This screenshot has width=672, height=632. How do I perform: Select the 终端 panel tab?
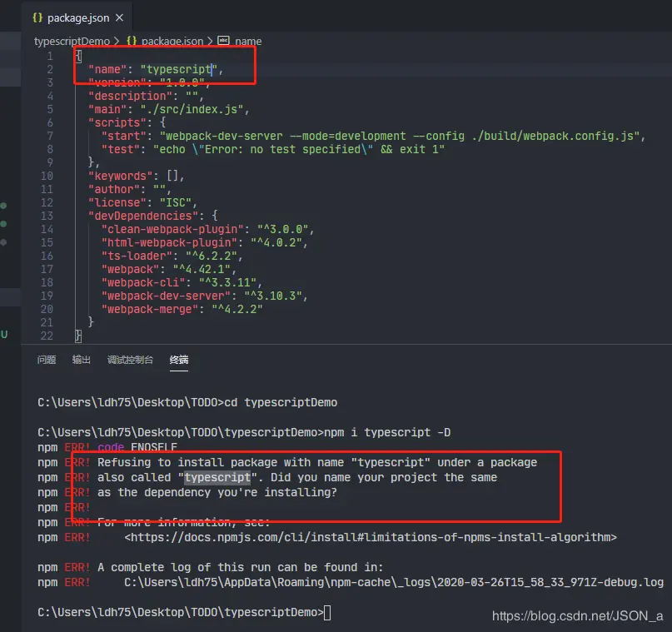pyautogui.click(x=179, y=360)
